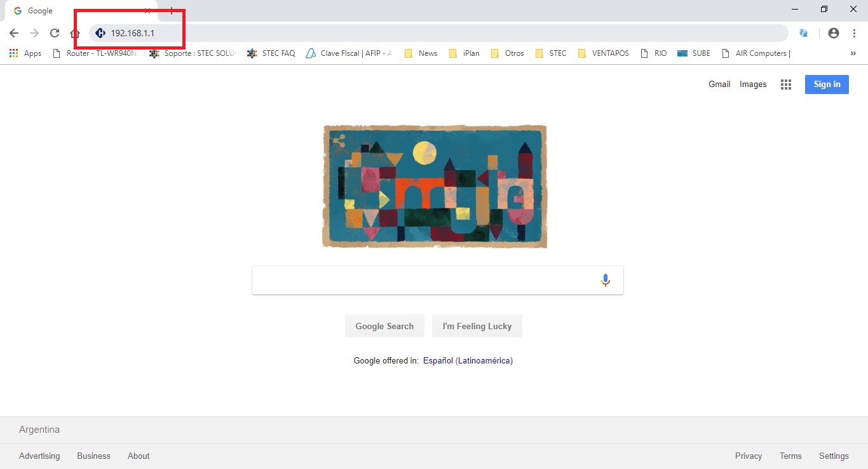The width and height of the screenshot is (868, 469).
Task: Open the About footer link
Action: [x=139, y=456]
